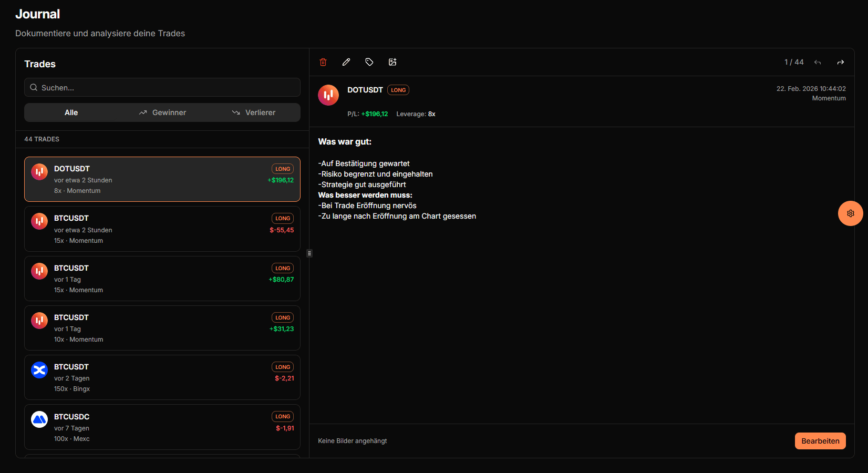The image size is (868, 473).
Task: Activate the Alle filter to show all trades
Action: [x=71, y=112]
